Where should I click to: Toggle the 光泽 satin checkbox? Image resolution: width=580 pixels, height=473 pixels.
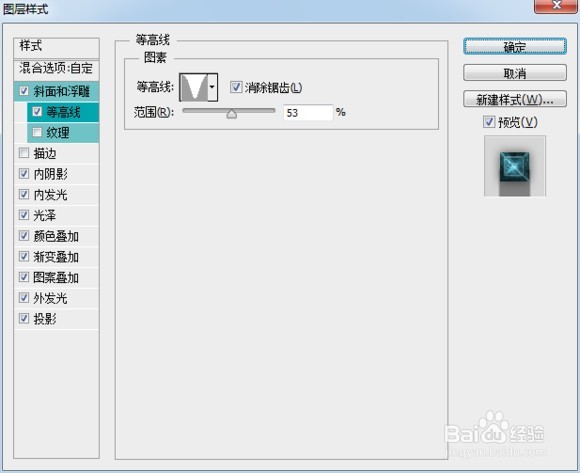24,215
